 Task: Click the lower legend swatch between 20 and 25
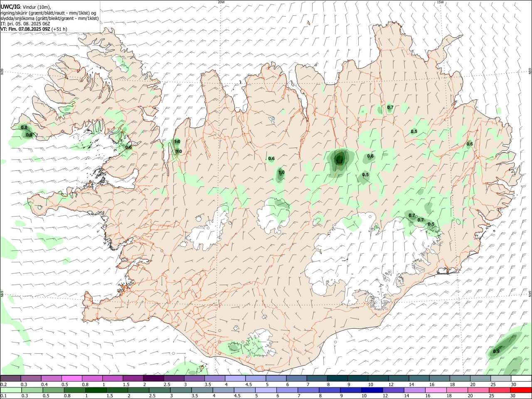coord(478,390)
